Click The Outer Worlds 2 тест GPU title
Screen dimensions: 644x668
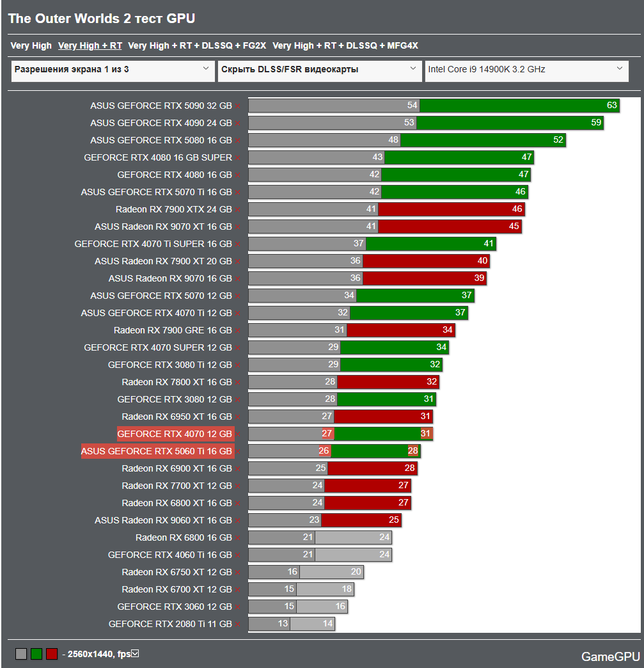[x=102, y=19]
